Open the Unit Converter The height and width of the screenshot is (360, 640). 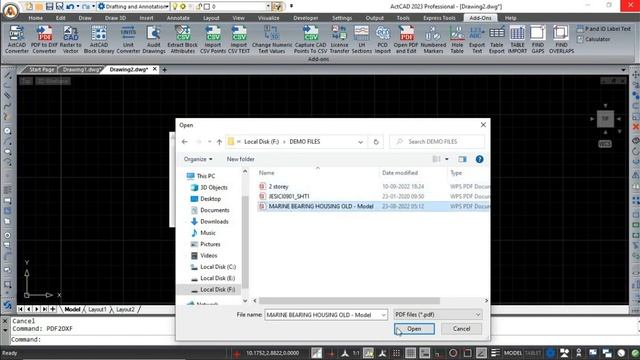(128, 39)
